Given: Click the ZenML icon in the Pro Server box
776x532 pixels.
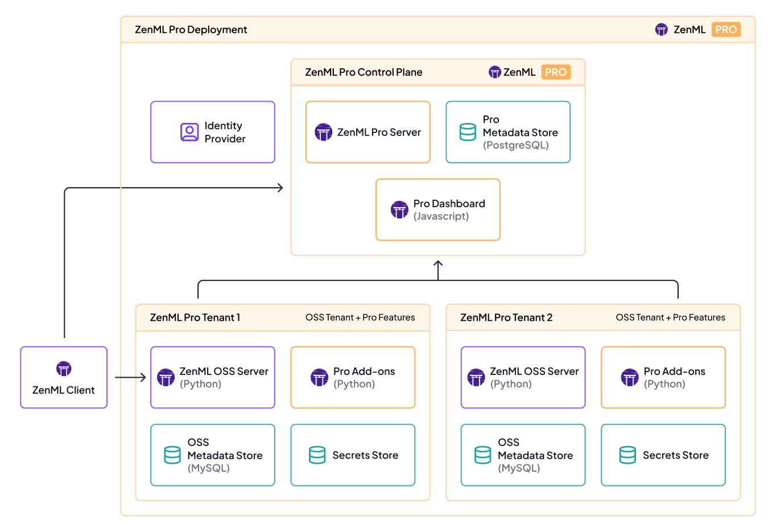Looking at the screenshot, I should pyautogui.click(x=323, y=131).
